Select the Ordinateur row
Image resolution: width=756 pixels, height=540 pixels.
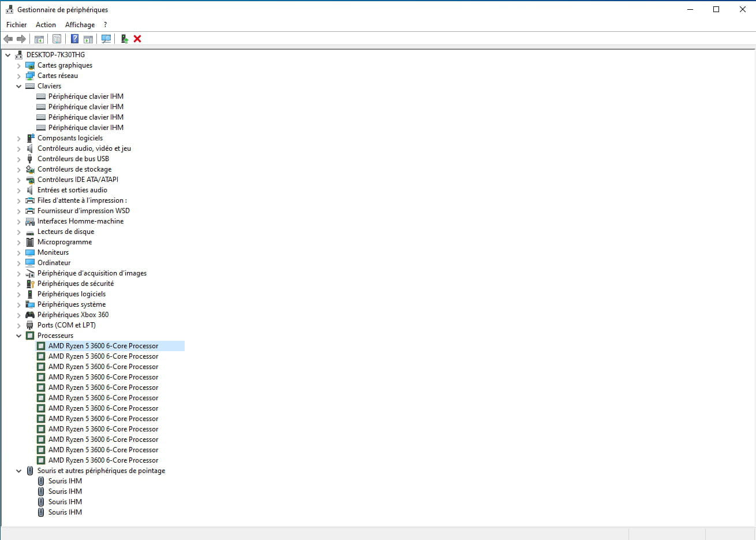click(x=54, y=263)
